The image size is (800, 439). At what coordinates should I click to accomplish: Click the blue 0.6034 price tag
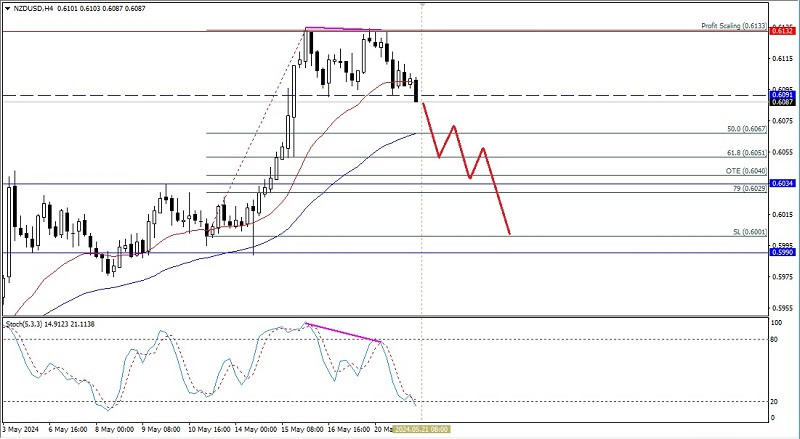coord(782,183)
